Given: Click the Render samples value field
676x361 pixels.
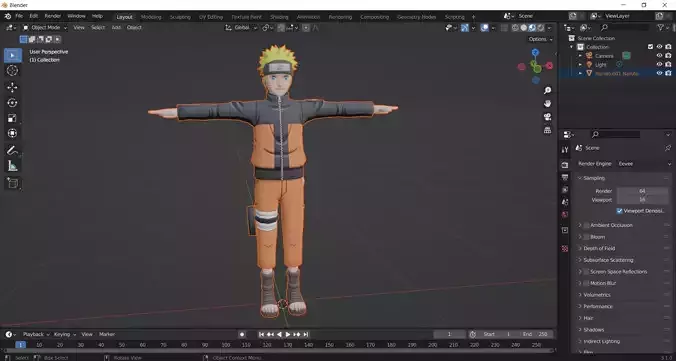Looking at the screenshot, I should (642, 191).
